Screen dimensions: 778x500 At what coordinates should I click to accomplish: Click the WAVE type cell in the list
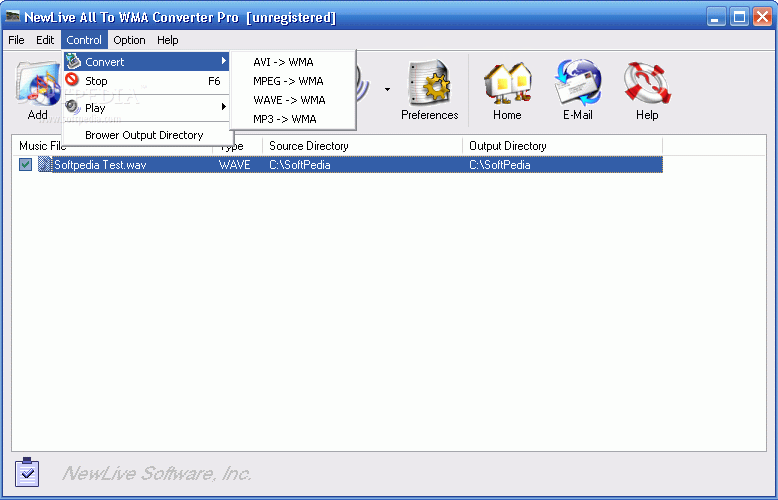point(235,165)
